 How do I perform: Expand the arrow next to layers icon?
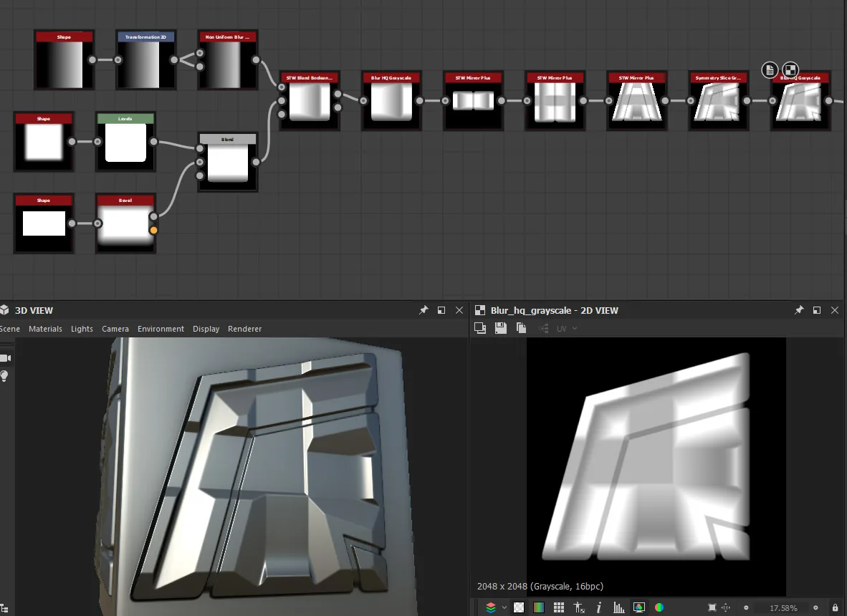(504, 607)
